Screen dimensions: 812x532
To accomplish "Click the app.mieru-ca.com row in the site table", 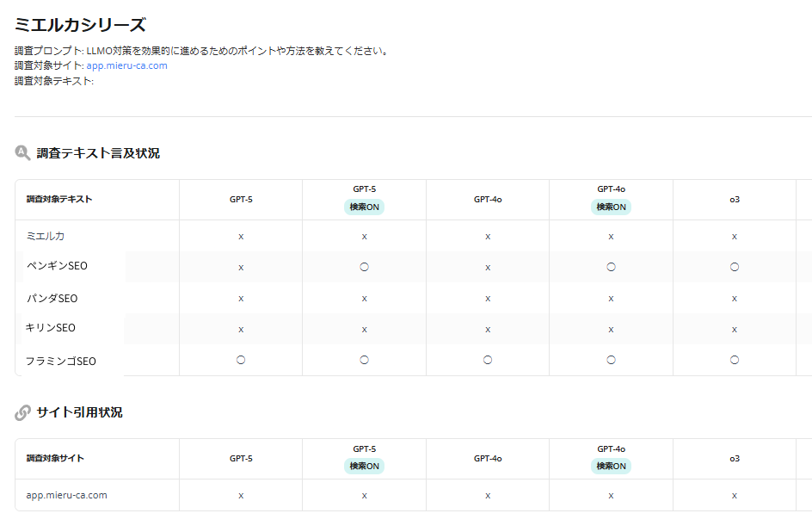I will (66, 495).
